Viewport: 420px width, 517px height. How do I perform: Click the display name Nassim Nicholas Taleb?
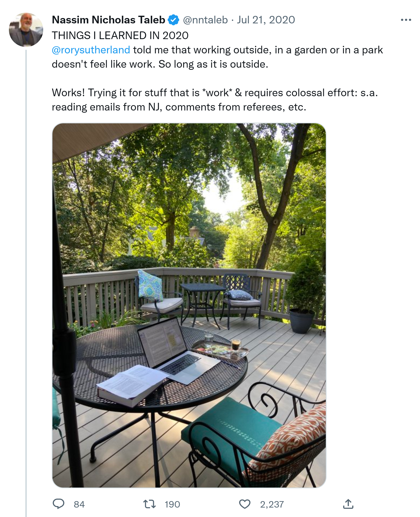tap(108, 20)
